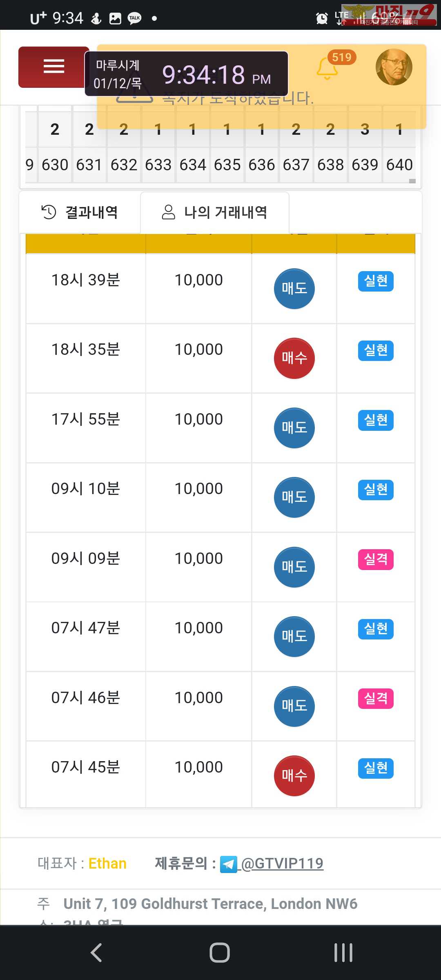The image size is (441, 980).
Task: Tap the Android back navigation button
Action: [96, 953]
